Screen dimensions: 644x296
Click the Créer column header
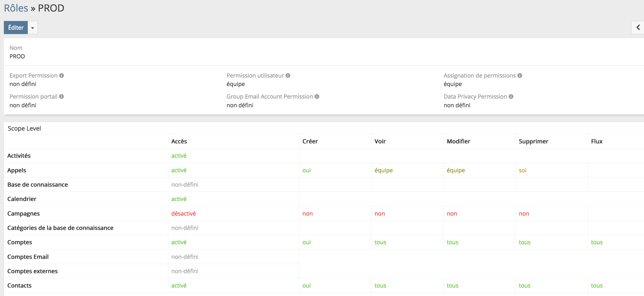click(x=310, y=141)
